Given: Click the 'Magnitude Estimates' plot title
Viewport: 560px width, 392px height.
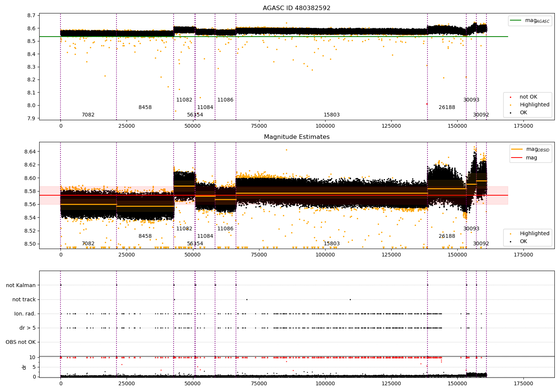Looking at the screenshot, I should pyautogui.click(x=296, y=137).
